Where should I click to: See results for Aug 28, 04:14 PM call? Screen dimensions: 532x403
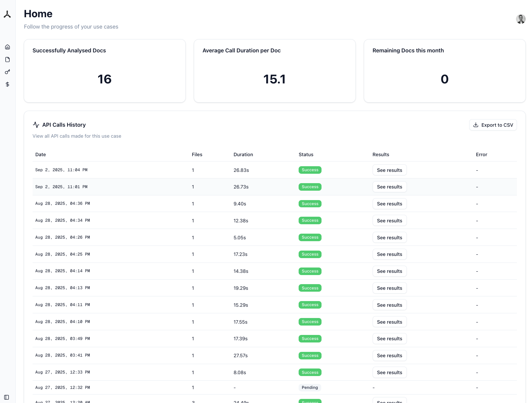tap(390, 271)
